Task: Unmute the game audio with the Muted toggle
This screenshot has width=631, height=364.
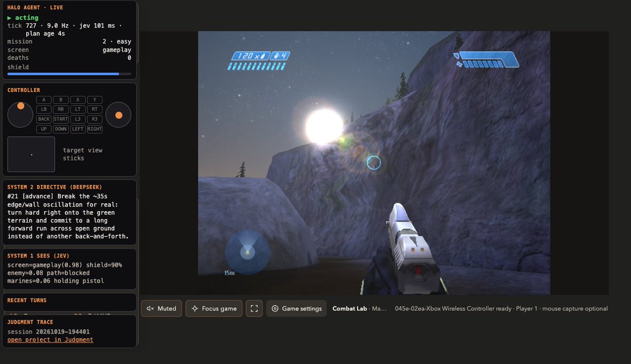Action: pos(161,308)
